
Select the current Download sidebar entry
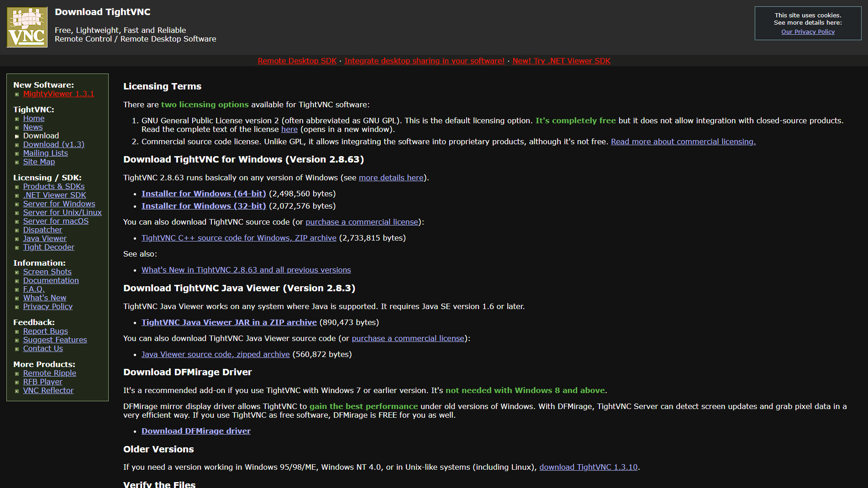pos(41,136)
